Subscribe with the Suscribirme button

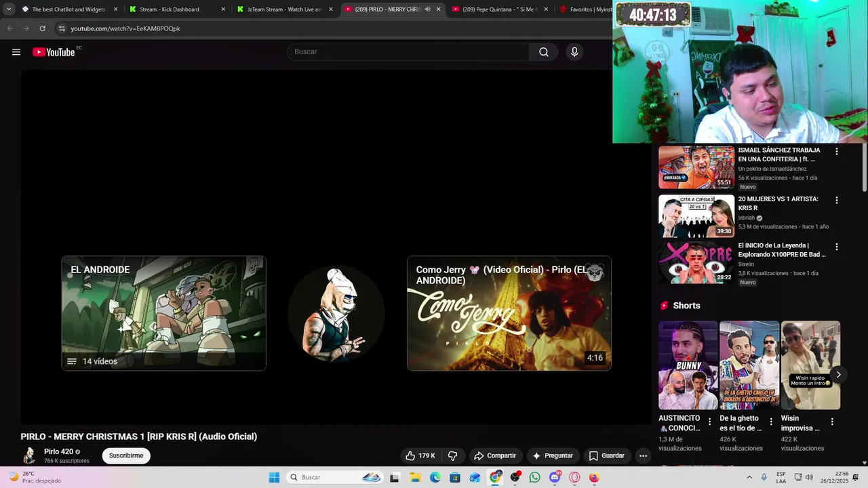126,455
